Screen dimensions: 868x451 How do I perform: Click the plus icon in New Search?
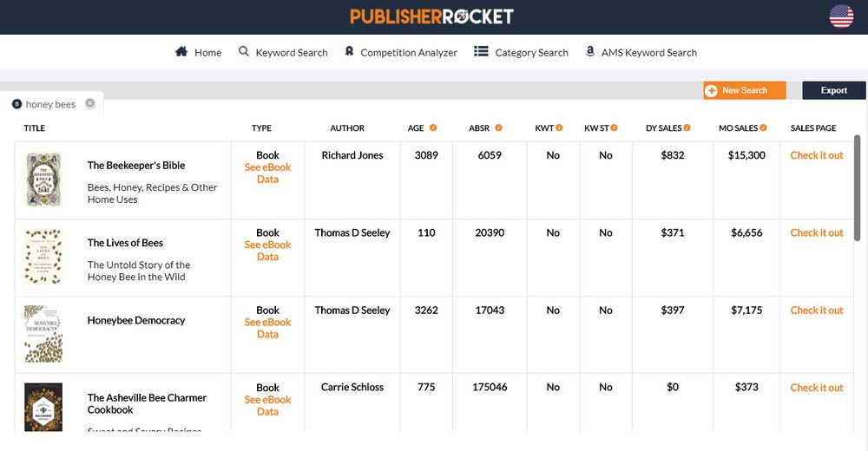[712, 90]
